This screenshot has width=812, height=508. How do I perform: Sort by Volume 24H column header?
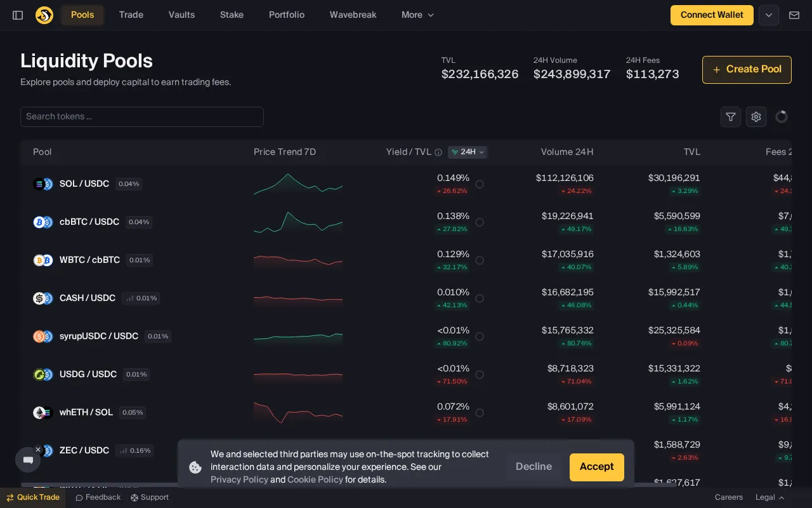pos(567,152)
